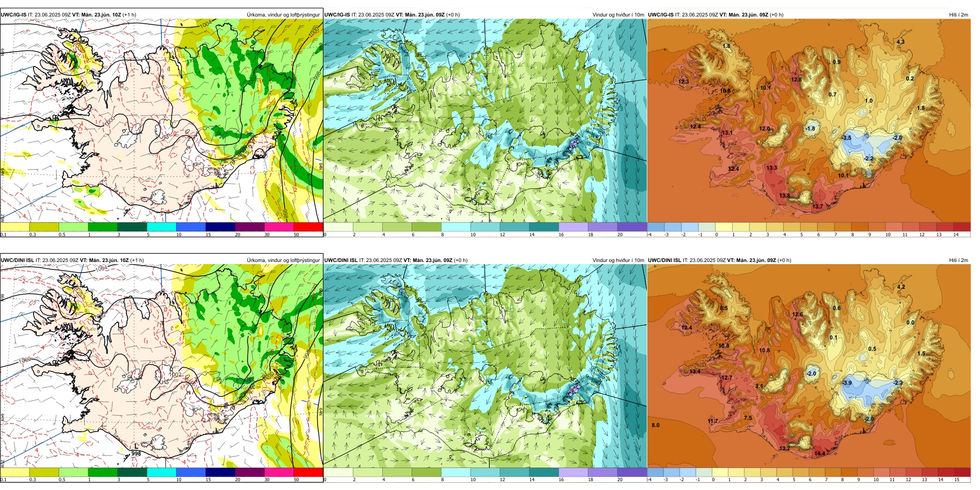Click the -3.5 glacier temperature on the IG-IS map
The height and width of the screenshot is (490, 980).
click(x=846, y=138)
